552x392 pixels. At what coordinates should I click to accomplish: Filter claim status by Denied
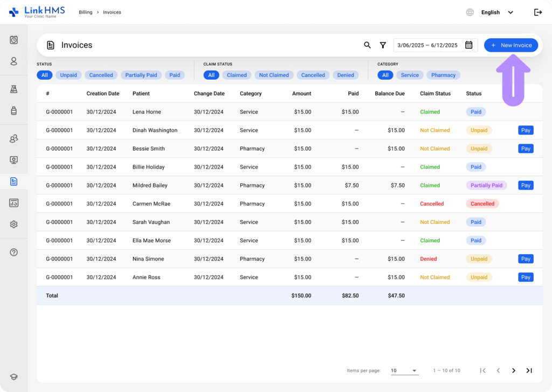(346, 75)
